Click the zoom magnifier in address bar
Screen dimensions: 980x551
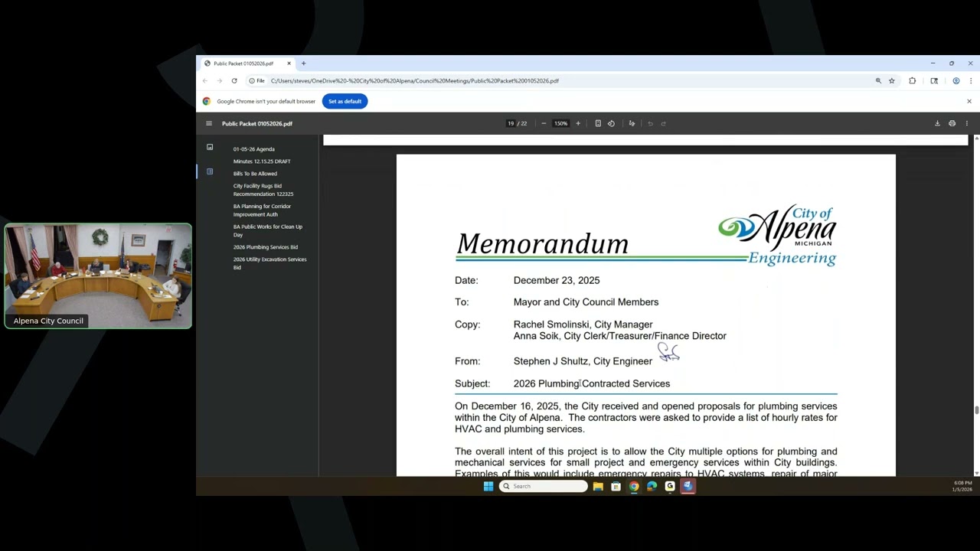coord(878,80)
